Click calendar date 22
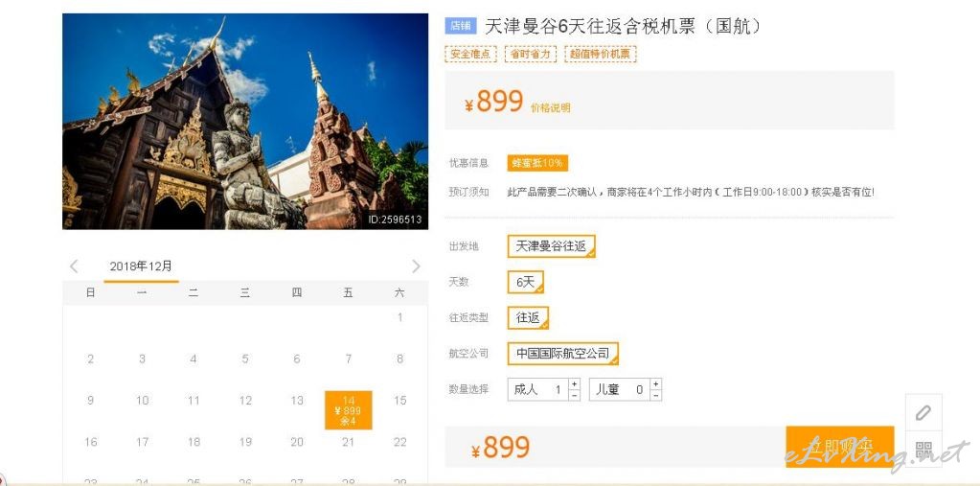 click(x=400, y=442)
